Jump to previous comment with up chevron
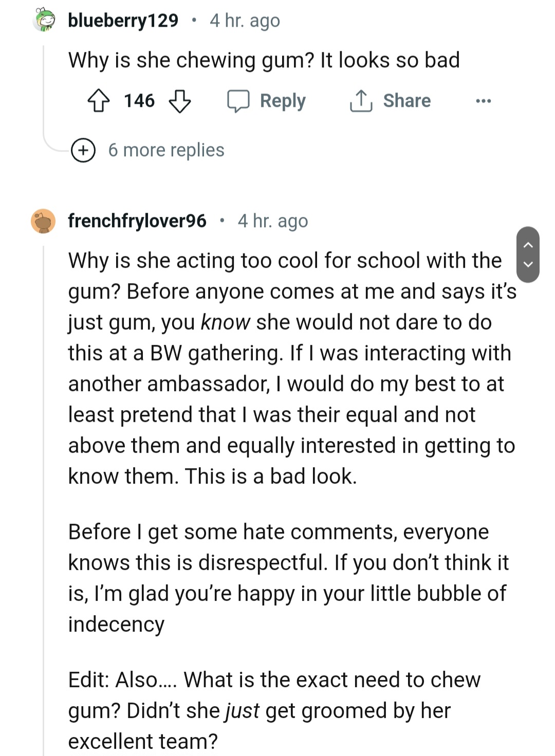 click(x=528, y=245)
